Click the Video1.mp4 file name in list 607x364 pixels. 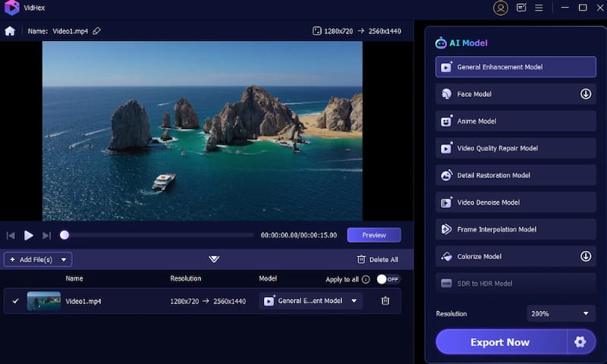[83, 301]
